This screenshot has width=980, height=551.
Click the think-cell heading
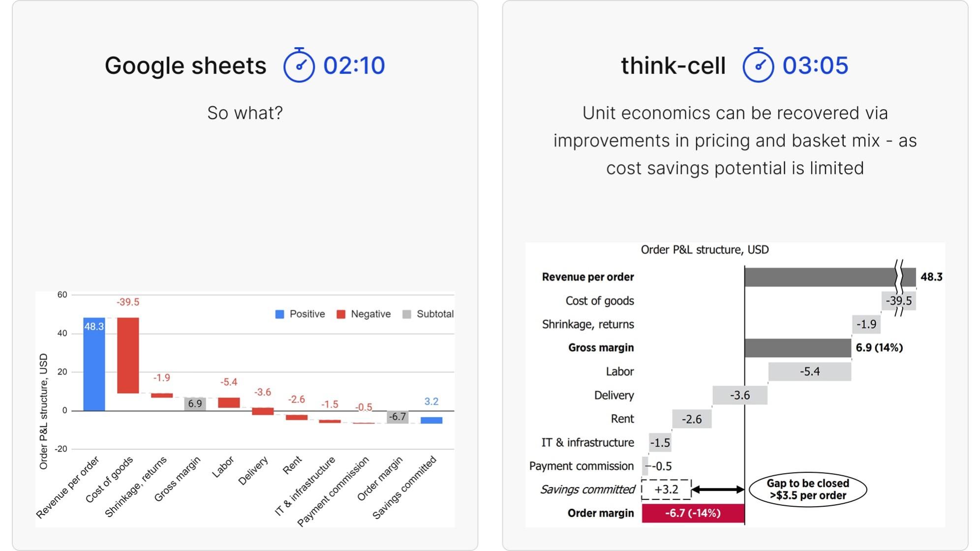[673, 65]
